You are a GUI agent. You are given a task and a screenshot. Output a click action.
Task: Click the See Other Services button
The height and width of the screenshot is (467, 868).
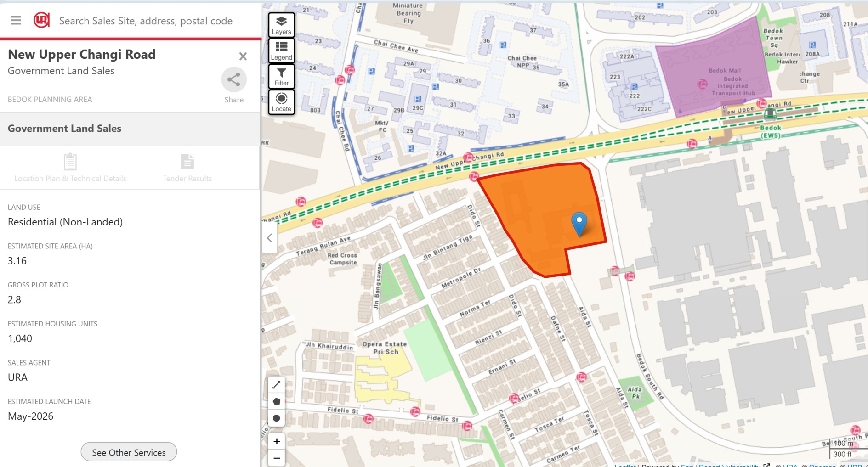pyautogui.click(x=129, y=452)
